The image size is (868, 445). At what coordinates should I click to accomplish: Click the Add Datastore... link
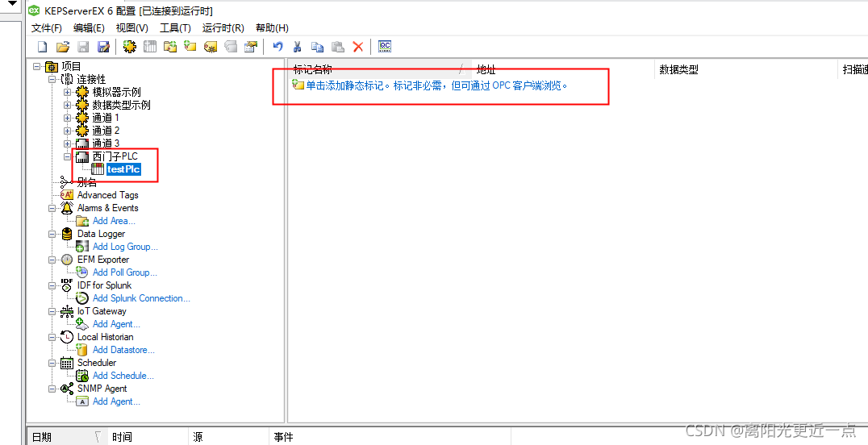pyautogui.click(x=123, y=350)
